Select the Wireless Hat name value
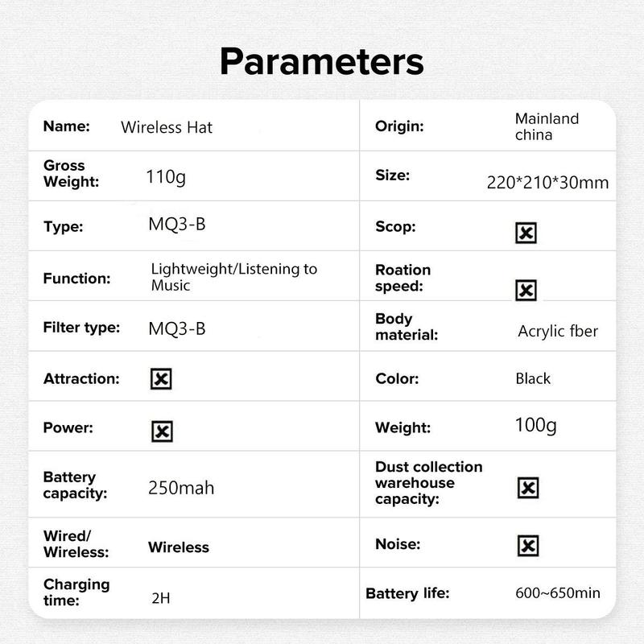The image size is (644, 644). [x=167, y=127]
